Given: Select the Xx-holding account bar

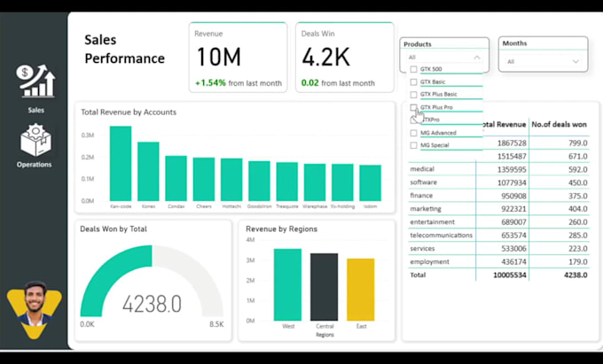Looking at the screenshot, I should click(342, 182).
